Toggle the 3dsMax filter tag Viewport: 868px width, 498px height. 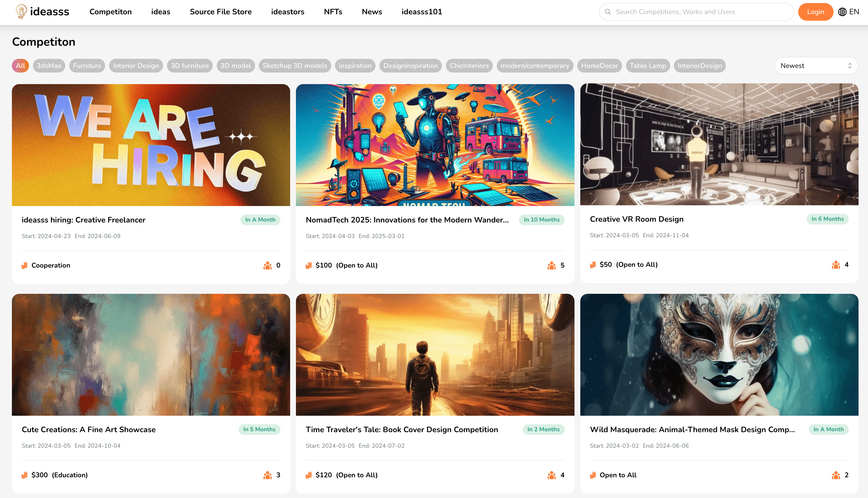(x=49, y=66)
